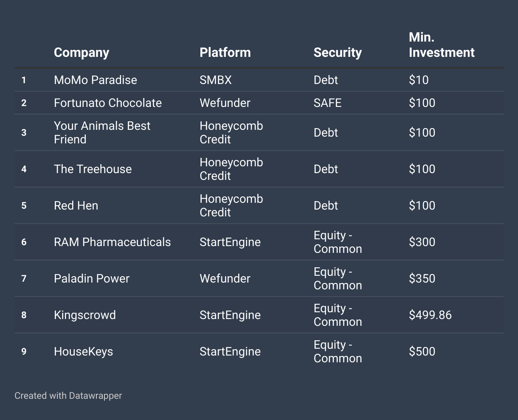Viewport: 518px width, 420px height.
Task: Select the RAM Pharmaceuticals cell
Action: pos(112,242)
